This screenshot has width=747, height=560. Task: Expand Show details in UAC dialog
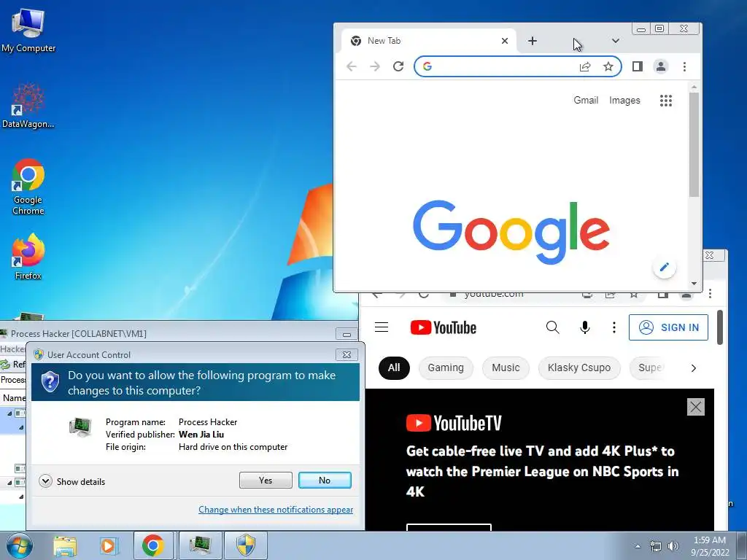[72, 481]
